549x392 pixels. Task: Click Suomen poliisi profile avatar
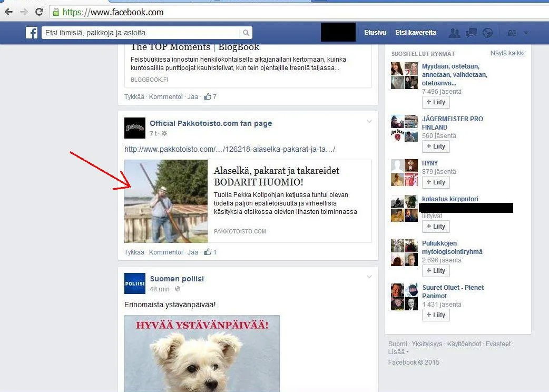pos(135,283)
